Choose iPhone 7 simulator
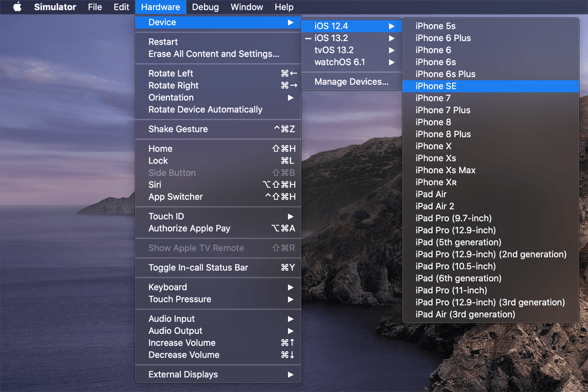 click(x=491, y=98)
